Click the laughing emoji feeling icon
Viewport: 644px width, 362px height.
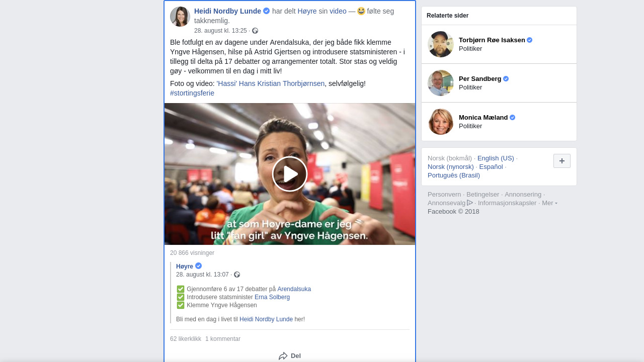pos(361,11)
